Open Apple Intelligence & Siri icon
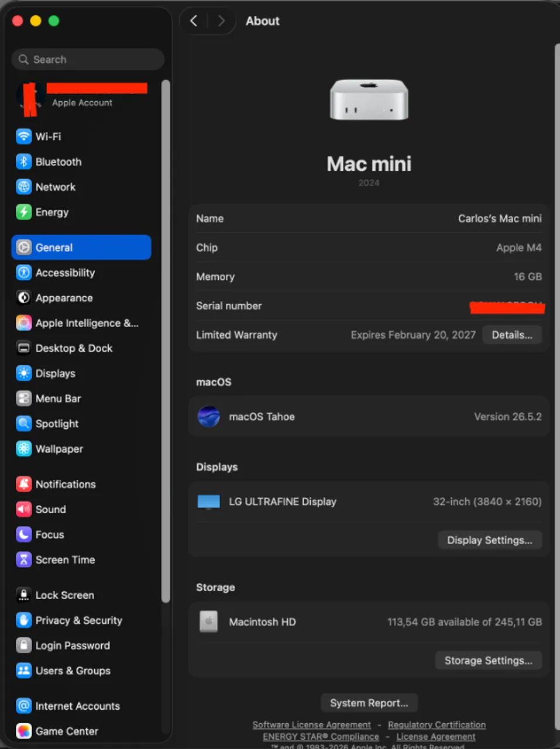The image size is (560, 749). [x=23, y=323]
